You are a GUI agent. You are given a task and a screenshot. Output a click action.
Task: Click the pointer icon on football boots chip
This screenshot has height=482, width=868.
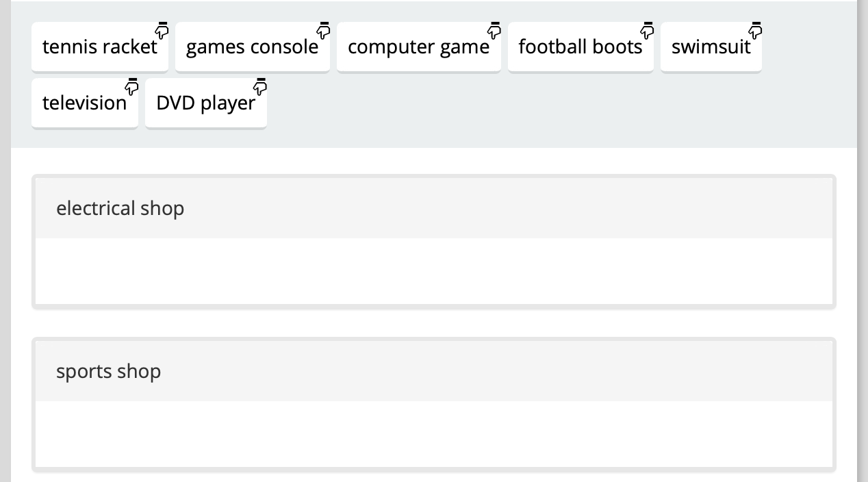(x=647, y=30)
